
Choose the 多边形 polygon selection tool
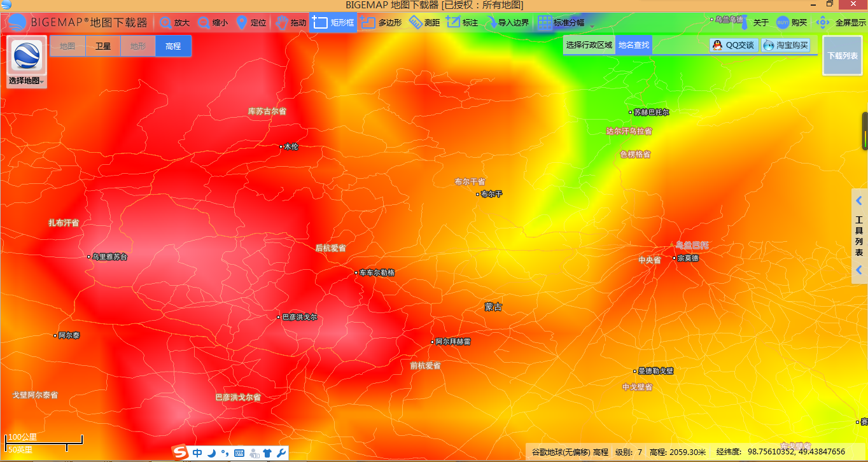[x=381, y=23]
